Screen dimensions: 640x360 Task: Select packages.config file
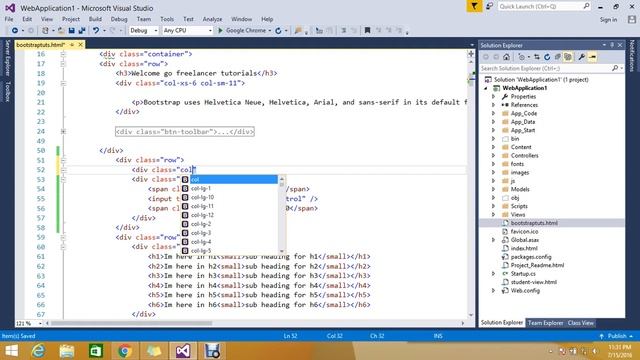click(531, 257)
